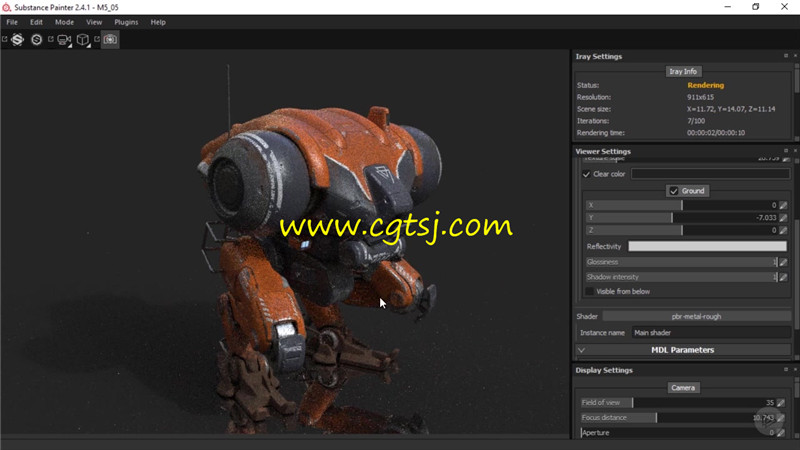Screen dimensions: 800x450
Task: Enable Visible from below checkbox
Action: pos(589,291)
